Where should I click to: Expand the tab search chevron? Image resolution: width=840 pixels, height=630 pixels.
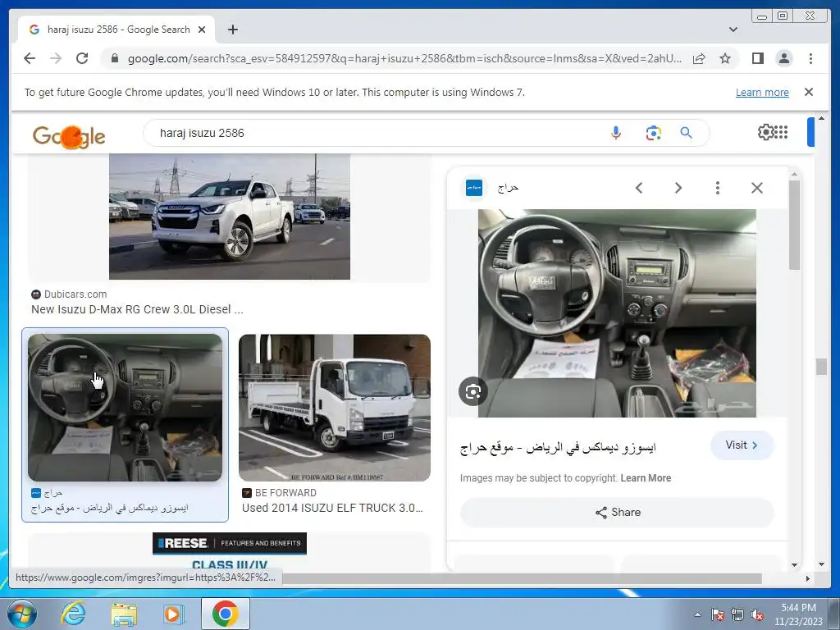pos(733,30)
